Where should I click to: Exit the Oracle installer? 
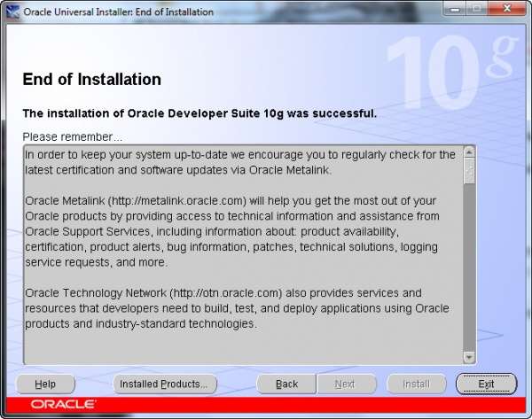(486, 384)
